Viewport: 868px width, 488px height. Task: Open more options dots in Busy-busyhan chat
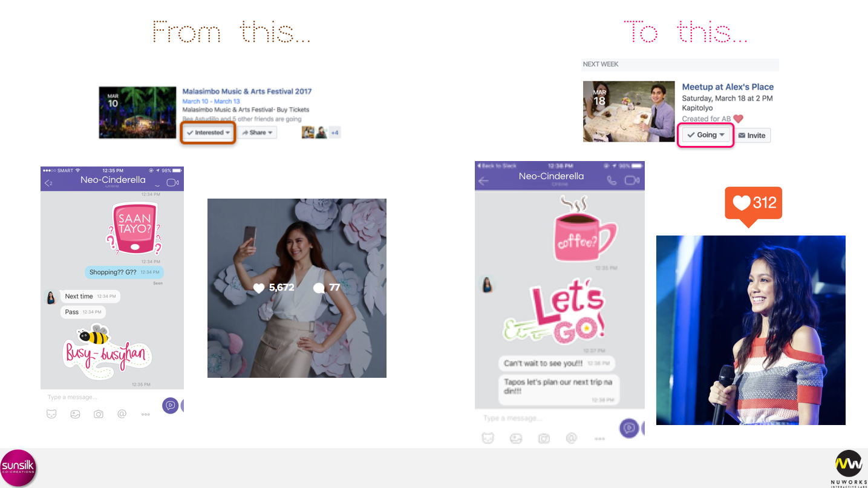145,415
